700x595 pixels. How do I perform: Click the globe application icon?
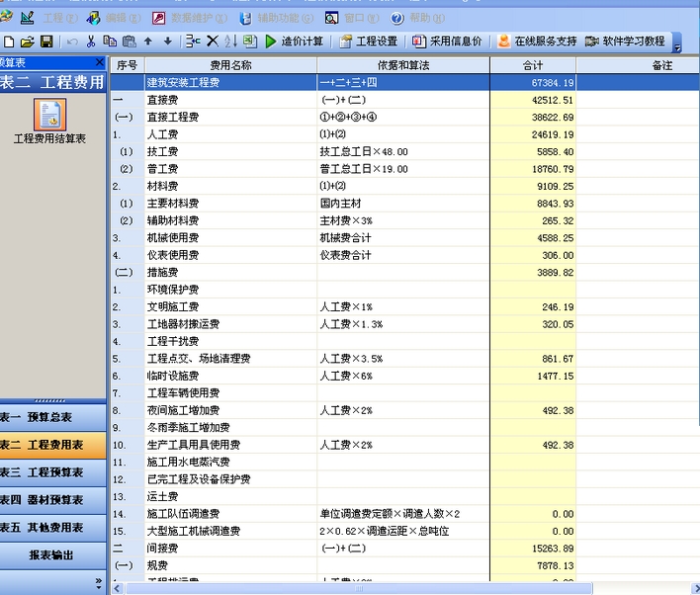(6, 17)
